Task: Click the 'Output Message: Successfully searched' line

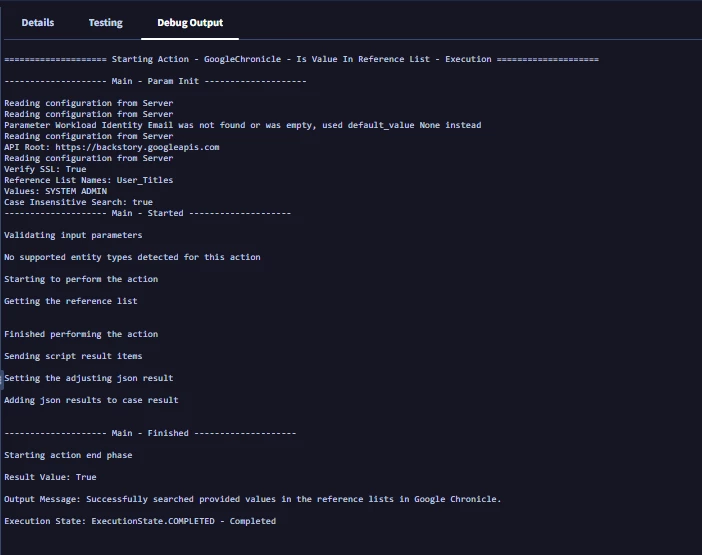Action: (253, 499)
